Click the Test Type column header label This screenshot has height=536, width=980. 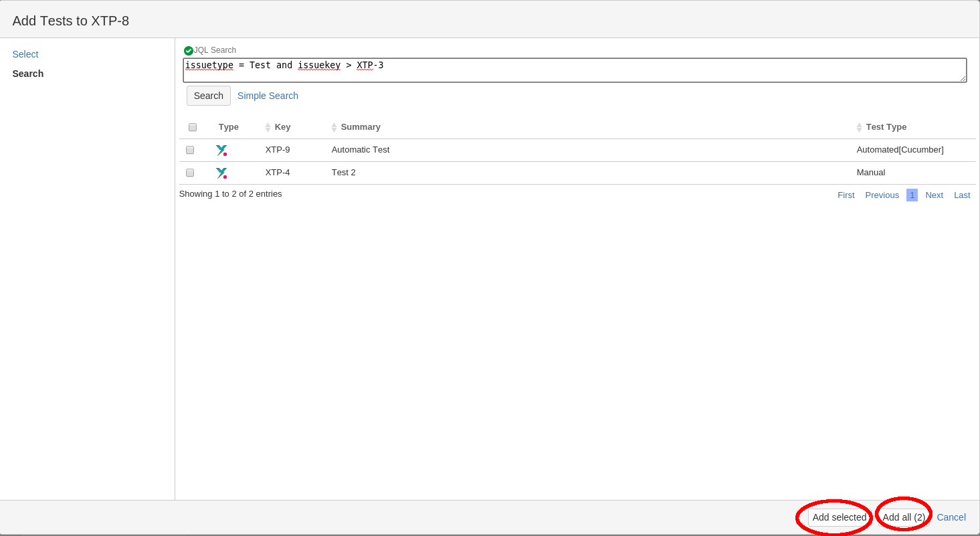point(886,127)
